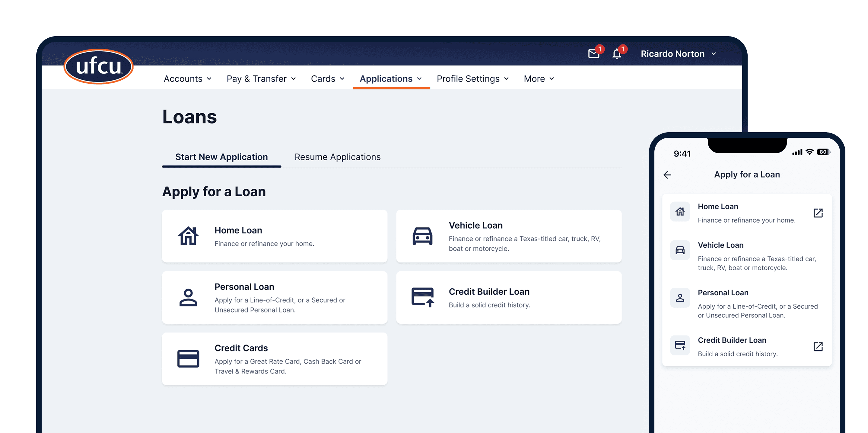Open the More navigation dropdown
868x433 pixels.
point(539,79)
